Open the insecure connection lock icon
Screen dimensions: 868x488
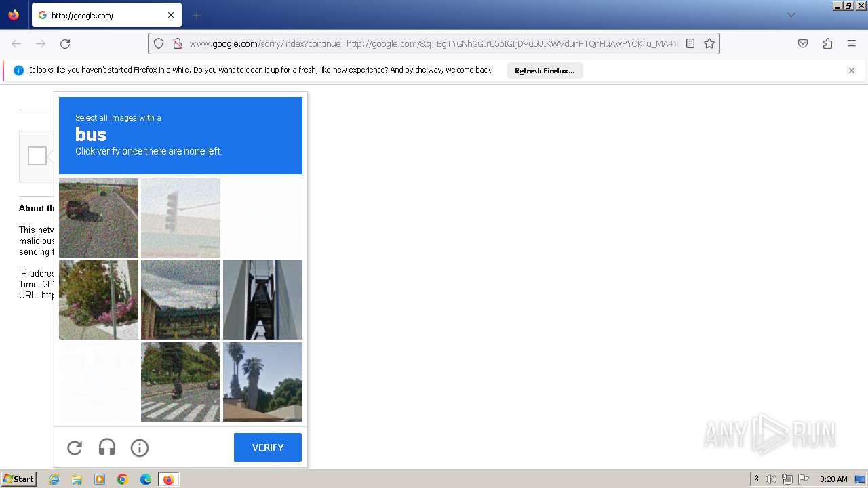(178, 43)
